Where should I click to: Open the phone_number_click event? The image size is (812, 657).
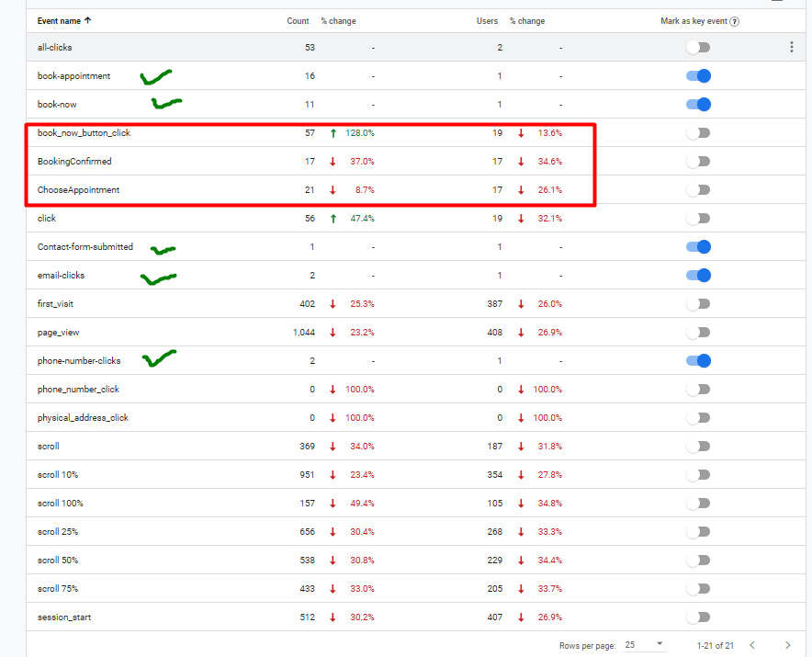[78, 389]
